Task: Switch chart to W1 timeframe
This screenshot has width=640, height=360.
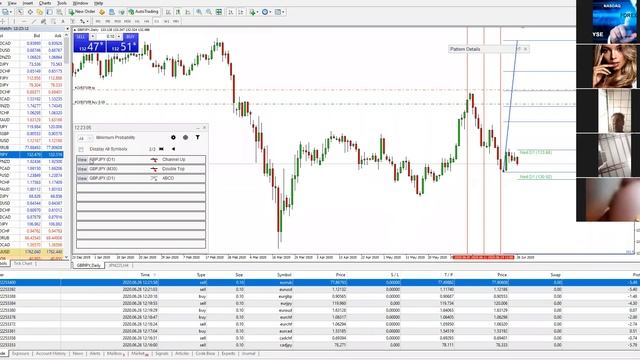Action: click(167, 21)
